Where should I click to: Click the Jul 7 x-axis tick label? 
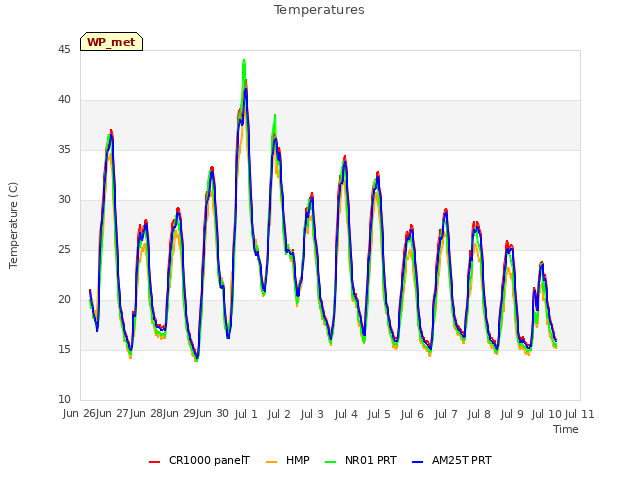446,414
